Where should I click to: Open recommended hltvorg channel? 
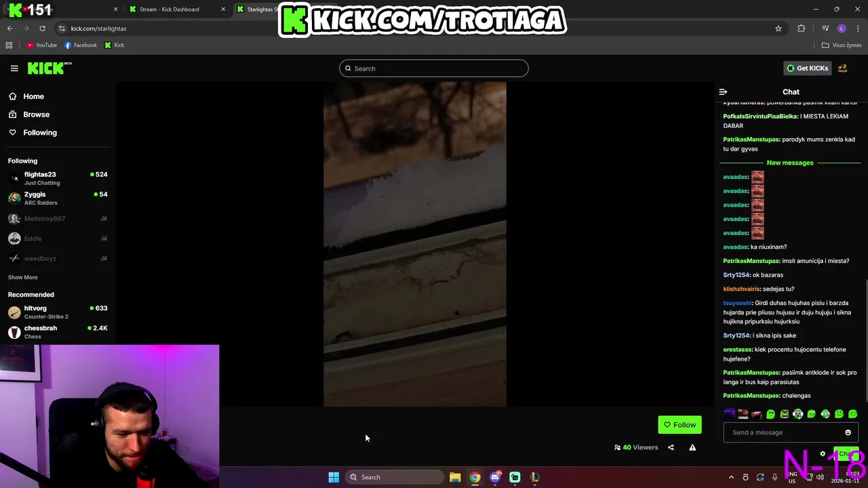[x=58, y=312]
